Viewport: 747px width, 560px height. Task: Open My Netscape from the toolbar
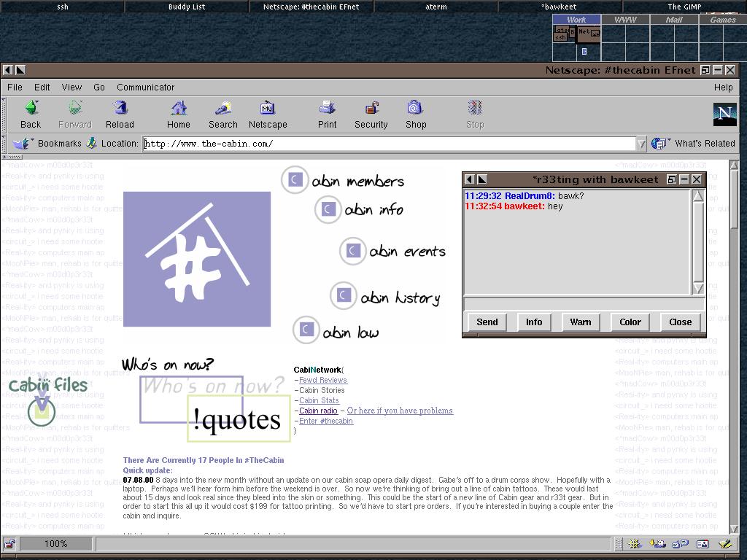(268, 114)
